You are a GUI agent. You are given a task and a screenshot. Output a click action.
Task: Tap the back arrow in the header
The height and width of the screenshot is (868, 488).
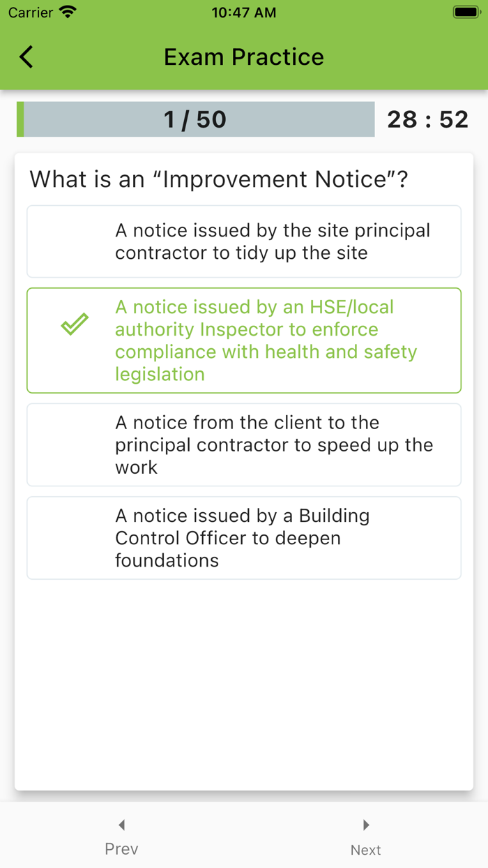26,57
